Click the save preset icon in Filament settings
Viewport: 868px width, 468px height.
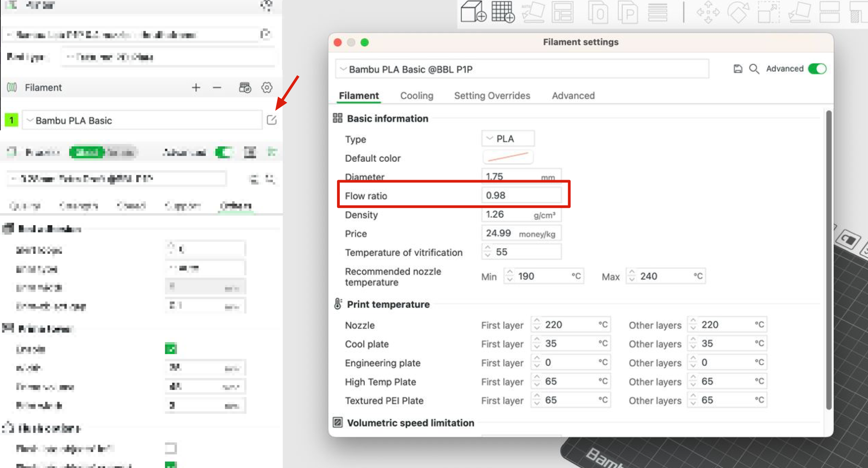738,69
